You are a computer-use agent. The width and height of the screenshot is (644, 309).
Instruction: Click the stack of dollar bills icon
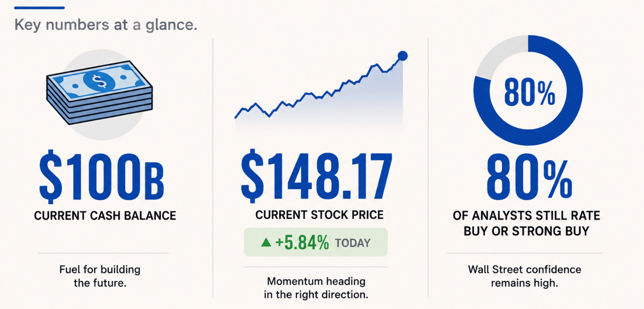tap(100, 93)
